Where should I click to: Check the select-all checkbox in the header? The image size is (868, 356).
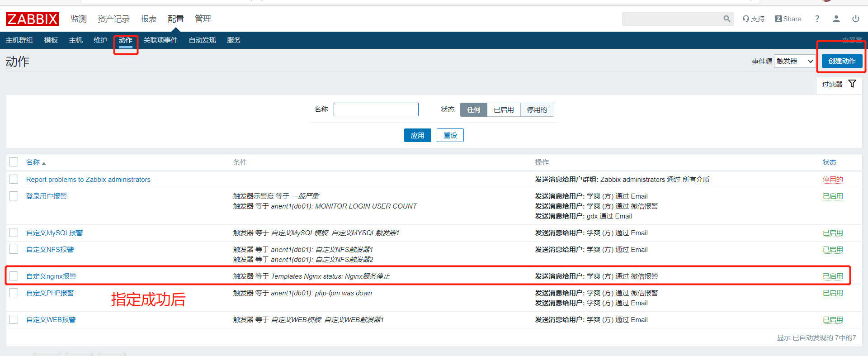pos(14,162)
